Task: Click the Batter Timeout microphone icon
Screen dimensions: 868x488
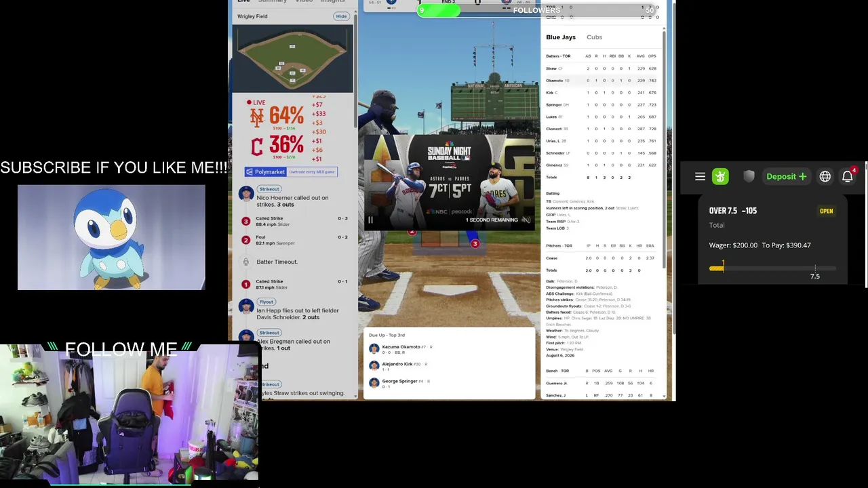Action: pos(246,262)
